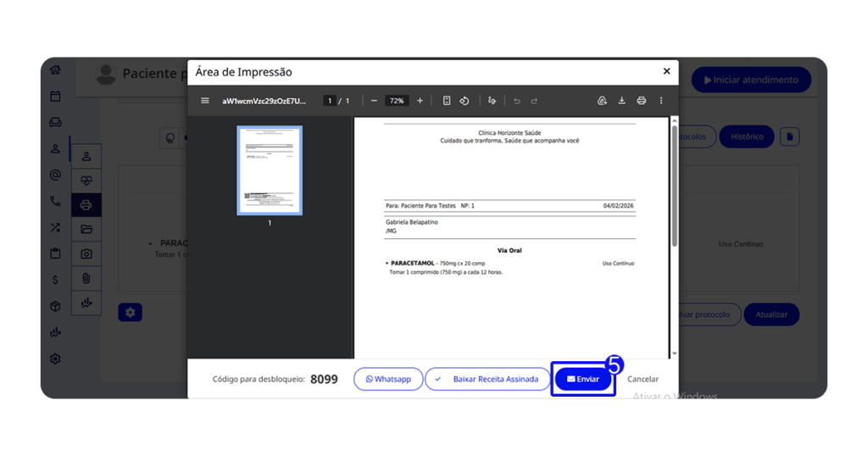Close the Área de Impressão dialog
This screenshot has width=868, height=456.
pyautogui.click(x=666, y=71)
